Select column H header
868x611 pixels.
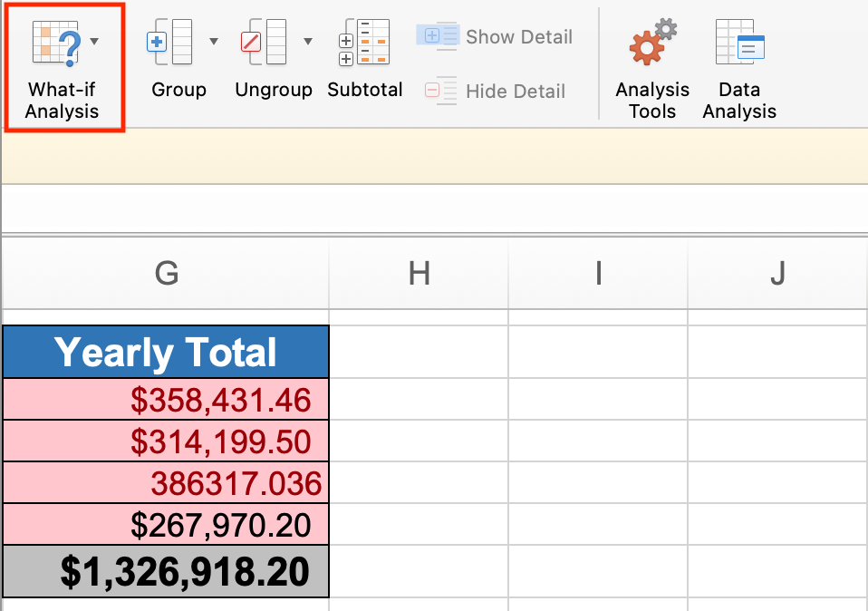click(420, 273)
